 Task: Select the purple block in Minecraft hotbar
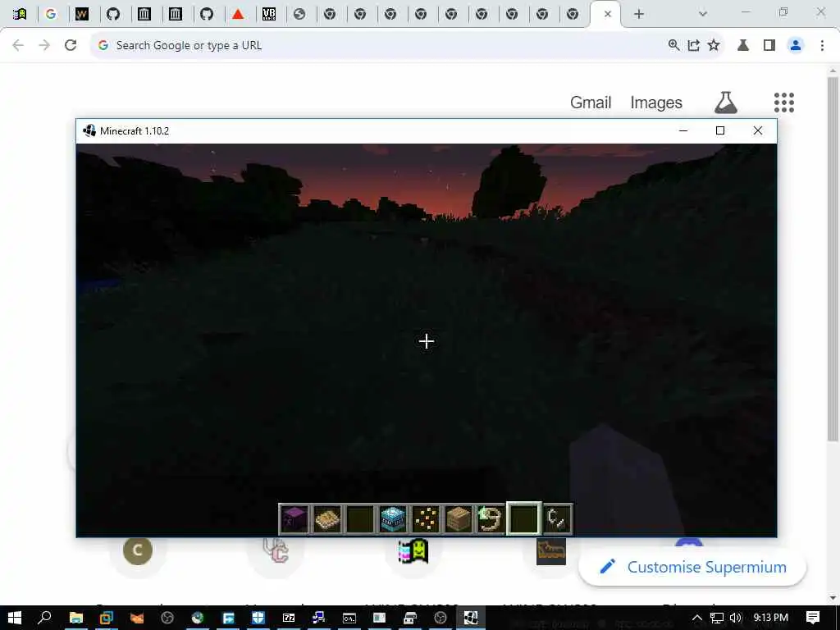(294, 518)
